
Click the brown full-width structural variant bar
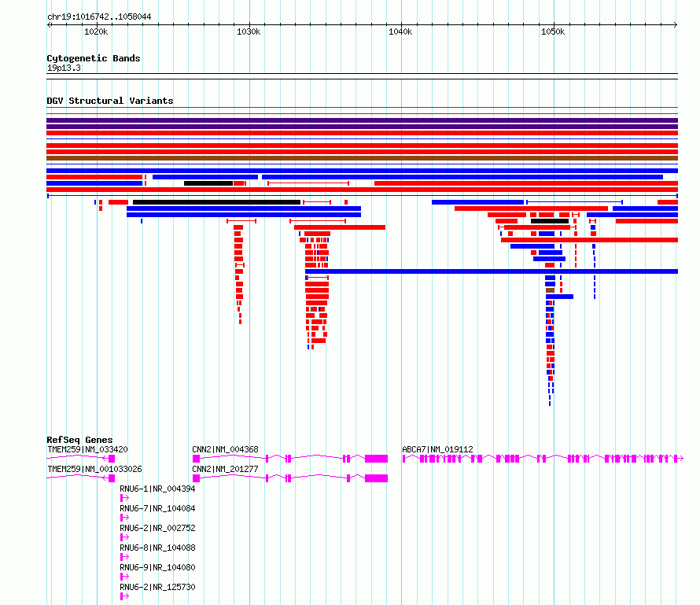pyautogui.click(x=362, y=158)
